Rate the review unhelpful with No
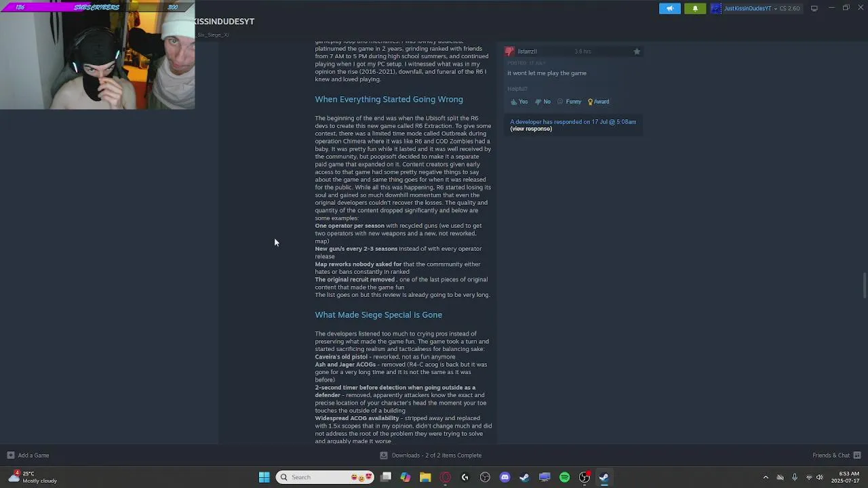Screen dimensions: 868x488 543,102
